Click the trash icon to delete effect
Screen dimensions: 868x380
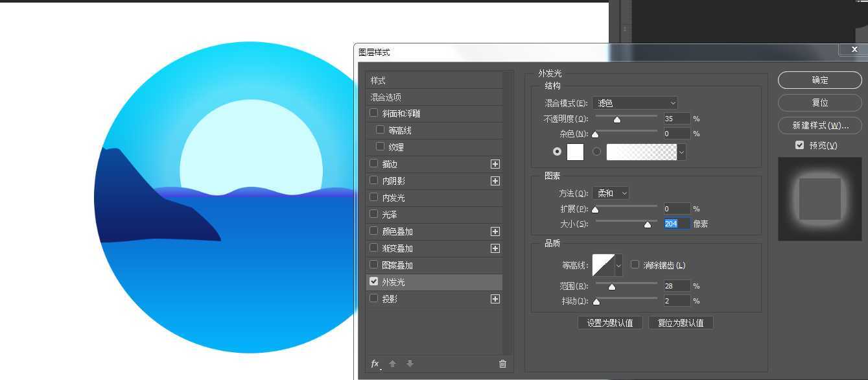click(502, 364)
